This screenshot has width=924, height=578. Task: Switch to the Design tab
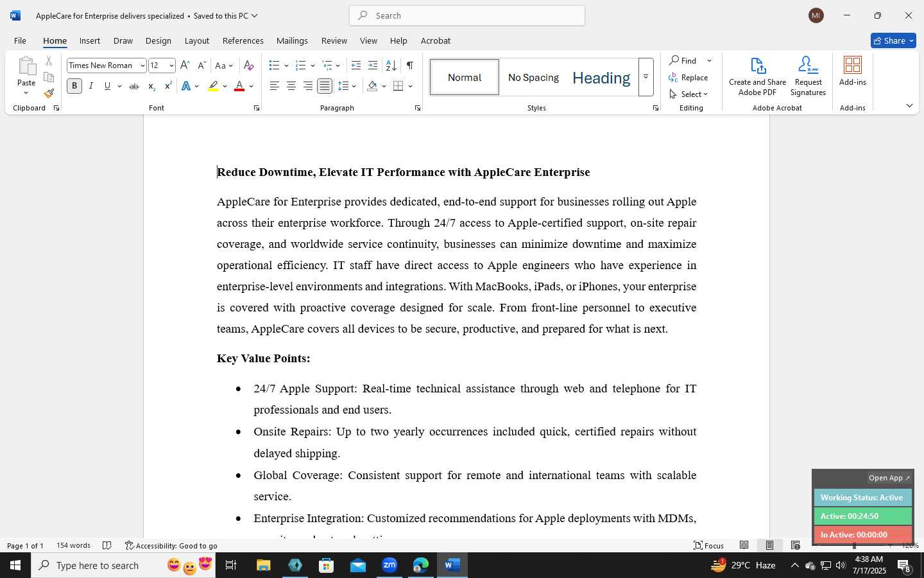(158, 40)
